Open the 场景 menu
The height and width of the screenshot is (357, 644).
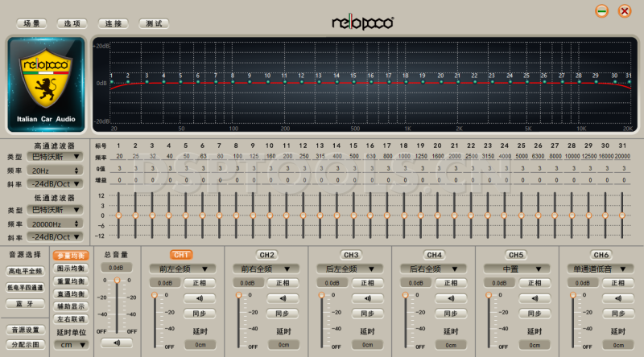[31, 24]
